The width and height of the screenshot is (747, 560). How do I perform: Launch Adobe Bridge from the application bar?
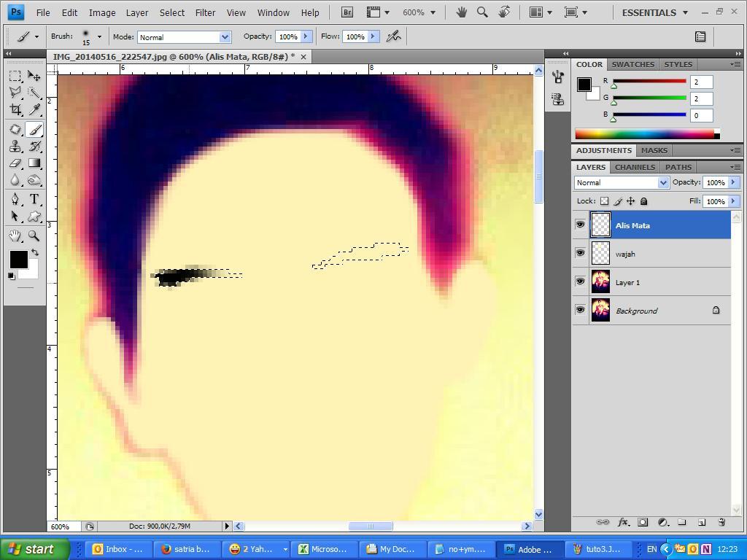coord(347,12)
